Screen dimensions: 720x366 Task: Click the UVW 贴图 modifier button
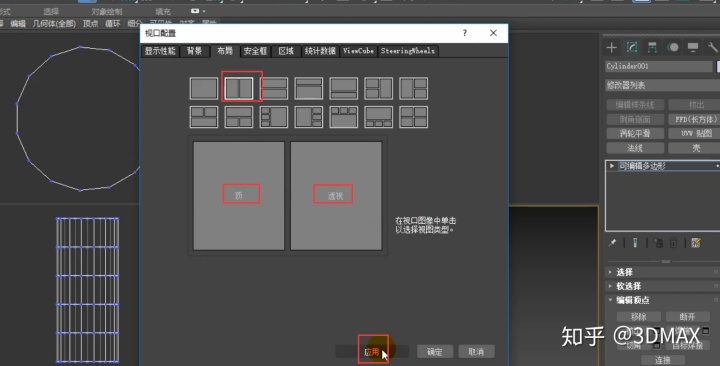pos(695,134)
